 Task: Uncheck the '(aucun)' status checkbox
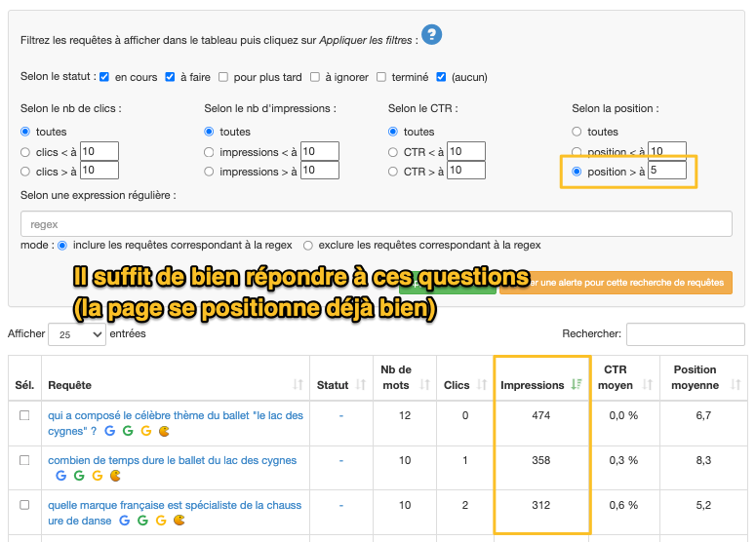point(441,77)
